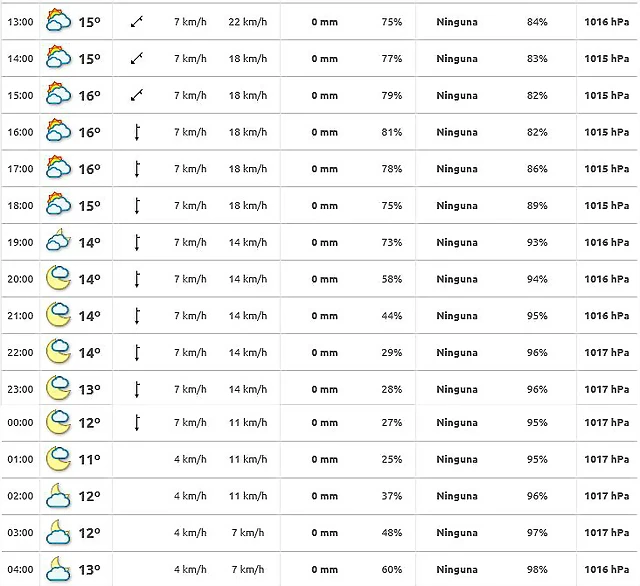Screen dimensions: 640x586
Task: Select the 18:00 hour label
Action: coord(20,206)
